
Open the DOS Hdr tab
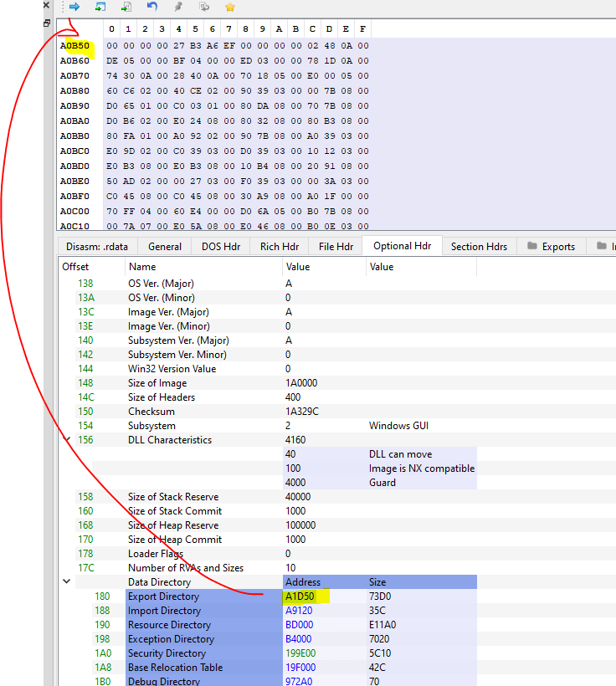pyautogui.click(x=221, y=246)
